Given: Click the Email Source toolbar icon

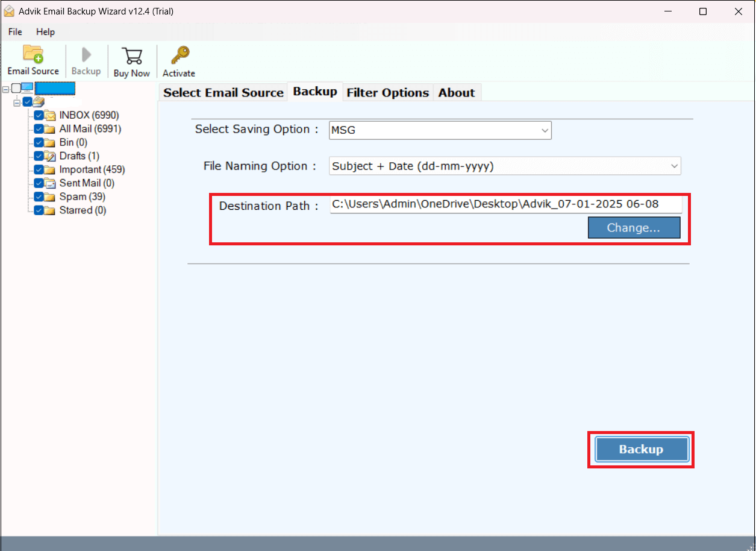Looking at the screenshot, I should [33, 55].
